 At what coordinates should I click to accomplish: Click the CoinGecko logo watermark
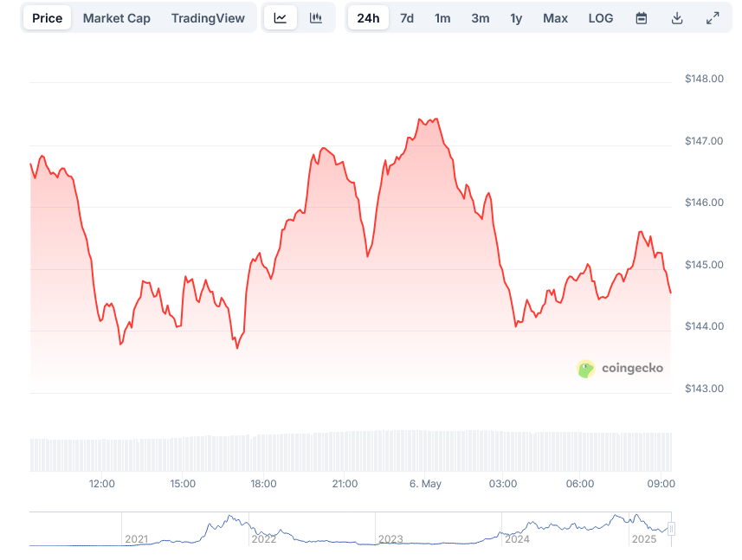tap(621, 369)
